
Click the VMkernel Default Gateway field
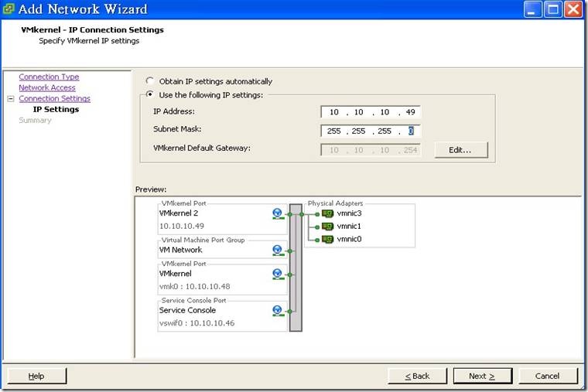(371, 150)
